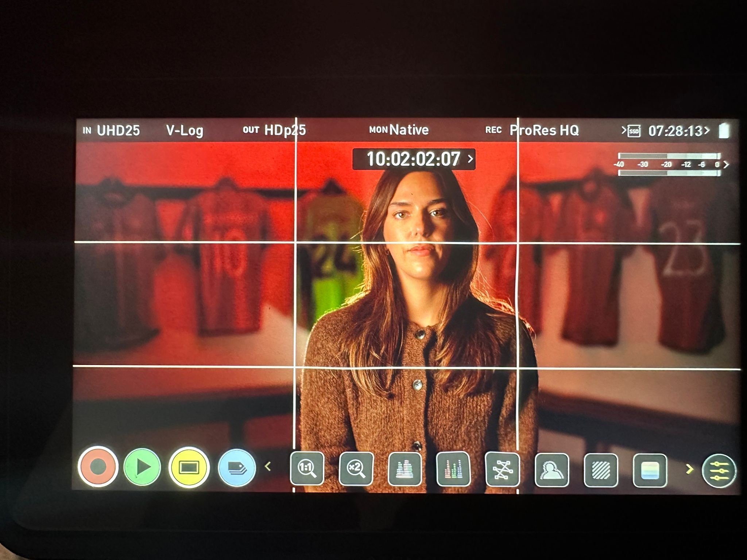
Task: Open the blue tagging button
Action: 237,468
